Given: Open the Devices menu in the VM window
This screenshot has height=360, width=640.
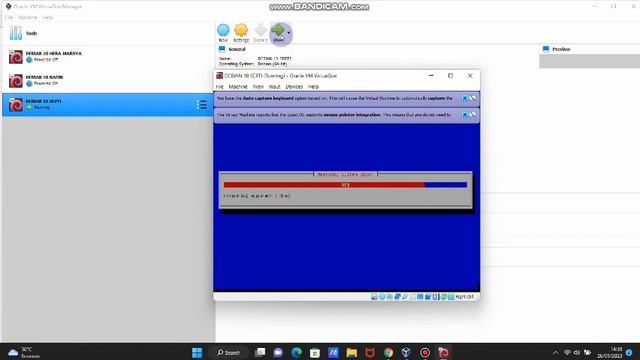Looking at the screenshot, I should click(294, 87).
